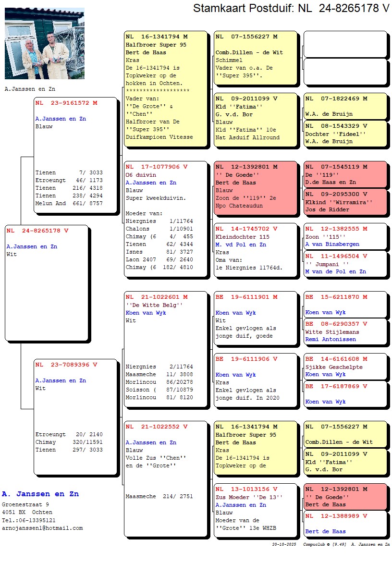Select main pigeon box NL 24-8265178 V
The image size is (392, 563).
(47, 282)
